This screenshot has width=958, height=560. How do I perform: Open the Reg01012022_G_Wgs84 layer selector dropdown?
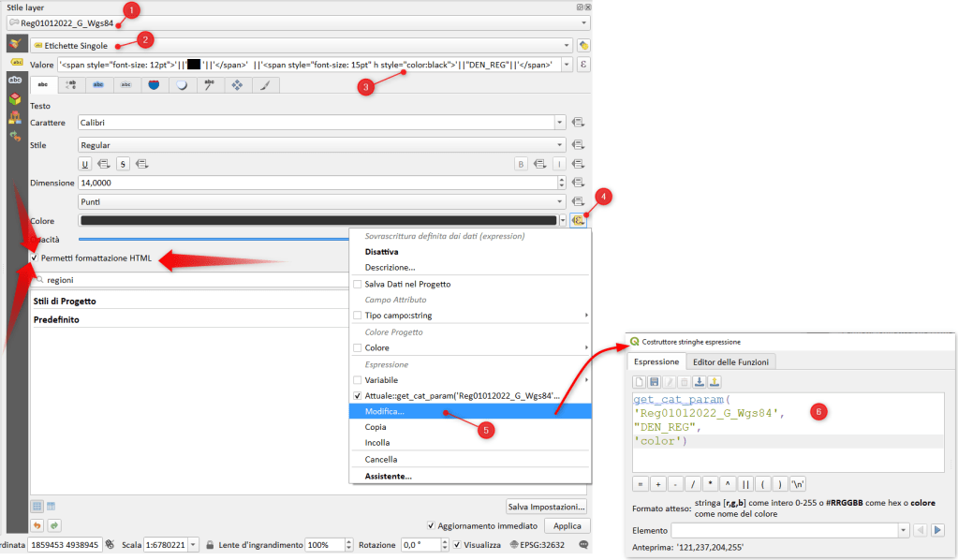584,22
